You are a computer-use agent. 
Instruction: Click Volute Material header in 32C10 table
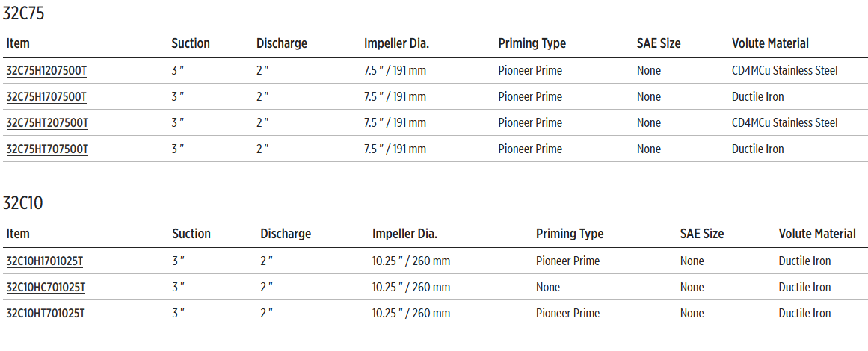tap(817, 234)
